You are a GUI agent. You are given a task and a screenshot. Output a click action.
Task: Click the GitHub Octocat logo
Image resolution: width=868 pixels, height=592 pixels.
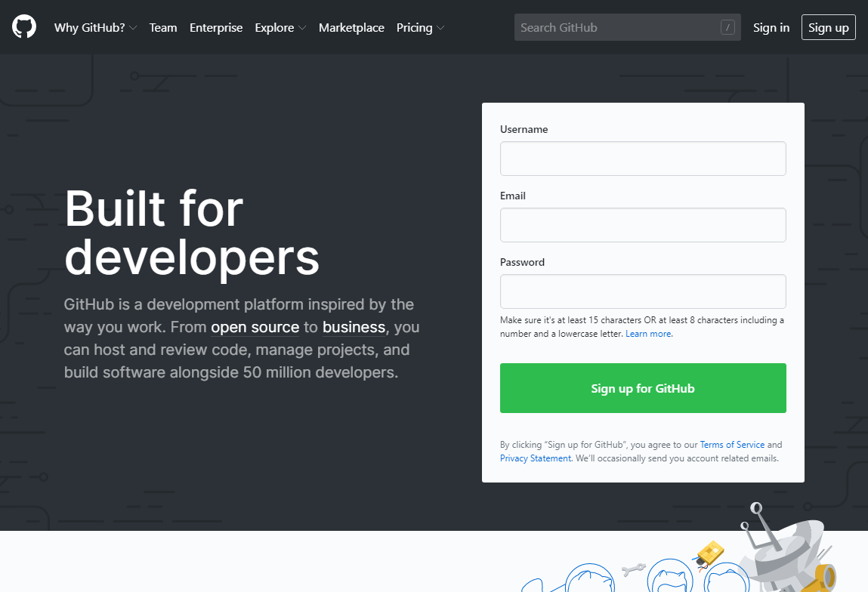(24, 27)
